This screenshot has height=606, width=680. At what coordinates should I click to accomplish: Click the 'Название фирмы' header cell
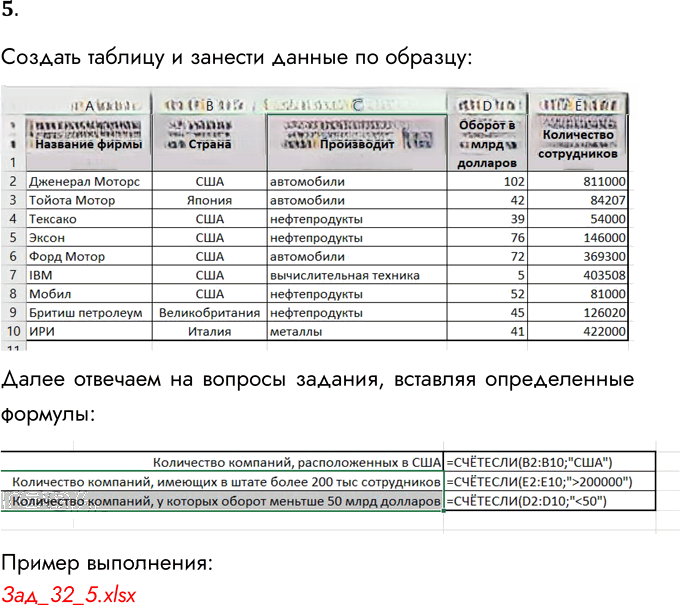click(89, 143)
